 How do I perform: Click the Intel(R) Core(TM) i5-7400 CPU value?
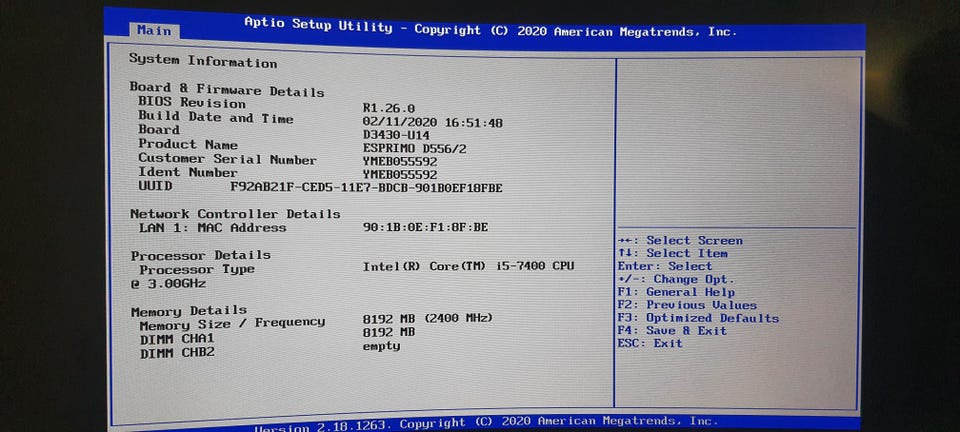coord(468,267)
